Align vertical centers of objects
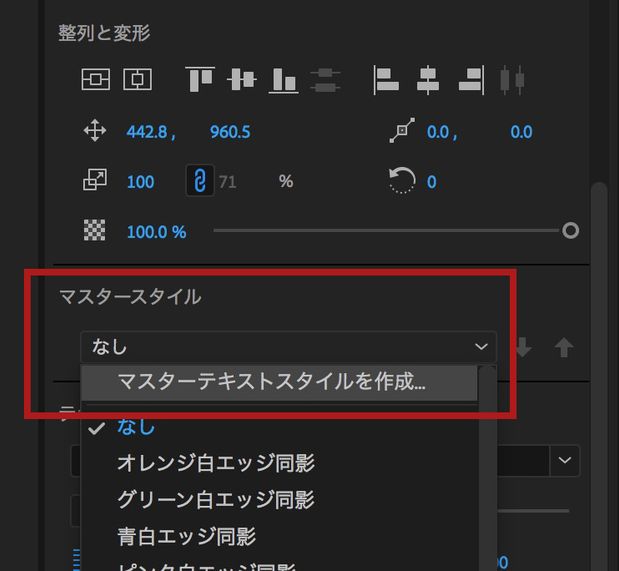Viewport: 619px width, 571px height. pyautogui.click(x=242, y=79)
